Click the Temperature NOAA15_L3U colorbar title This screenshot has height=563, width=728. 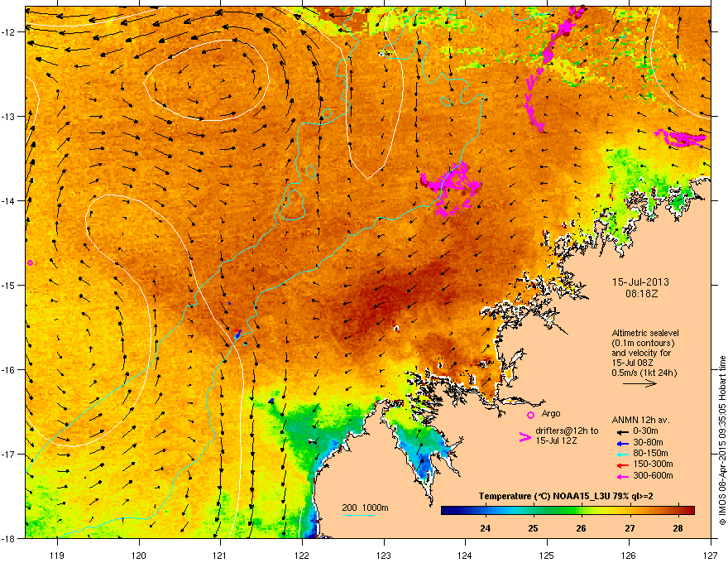566,496
